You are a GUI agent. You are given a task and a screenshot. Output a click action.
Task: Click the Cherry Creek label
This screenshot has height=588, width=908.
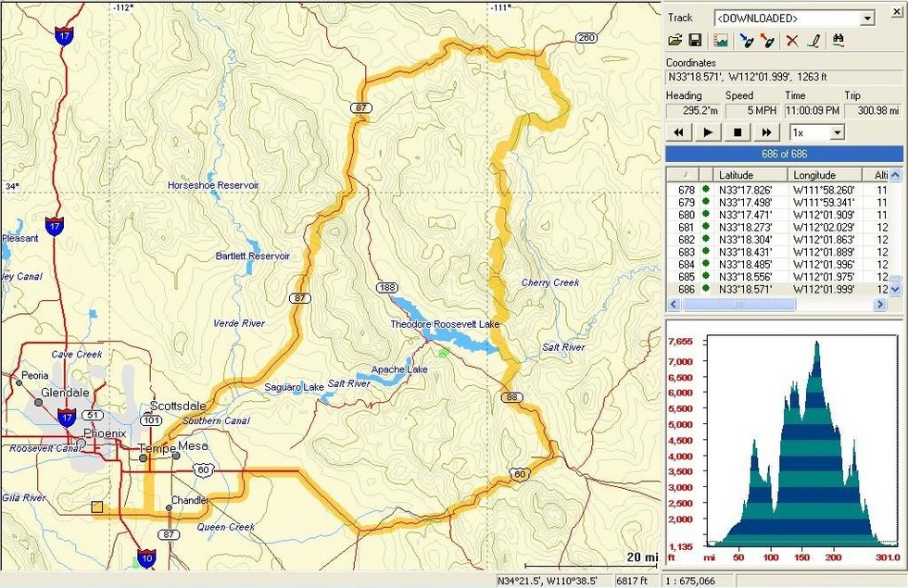[550, 282]
